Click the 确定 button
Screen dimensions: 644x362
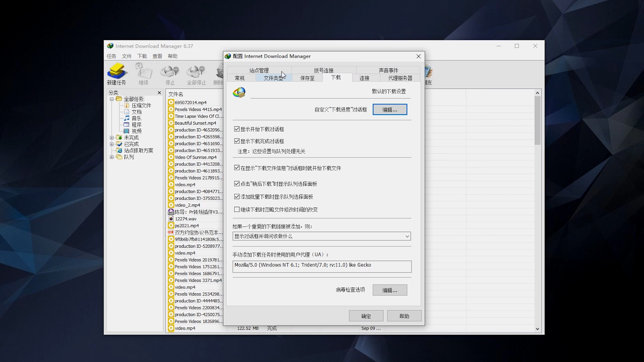(366, 316)
